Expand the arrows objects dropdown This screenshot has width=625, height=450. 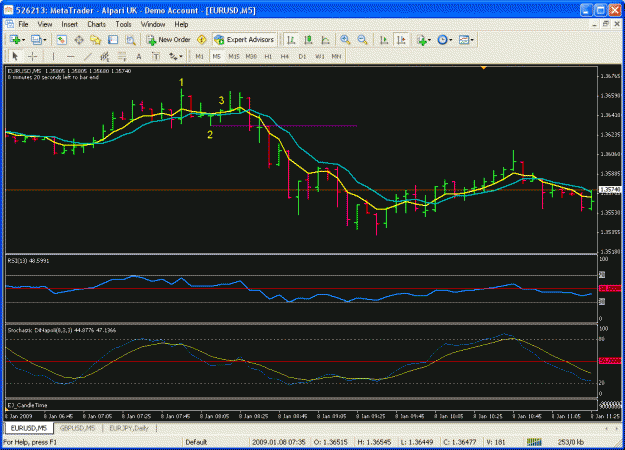181,57
